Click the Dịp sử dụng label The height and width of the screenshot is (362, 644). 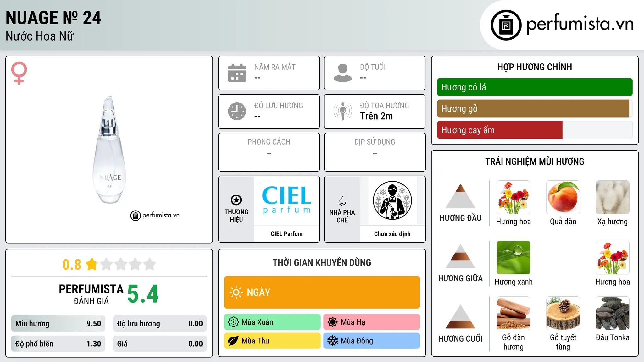click(x=375, y=142)
